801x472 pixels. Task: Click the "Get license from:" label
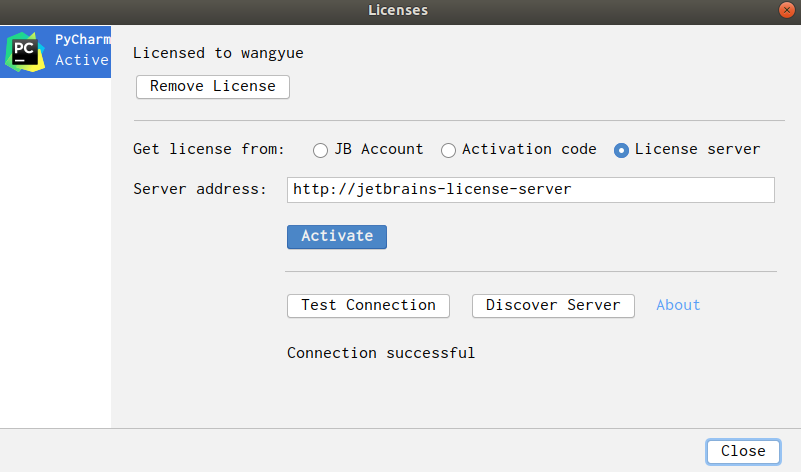click(209, 149)
